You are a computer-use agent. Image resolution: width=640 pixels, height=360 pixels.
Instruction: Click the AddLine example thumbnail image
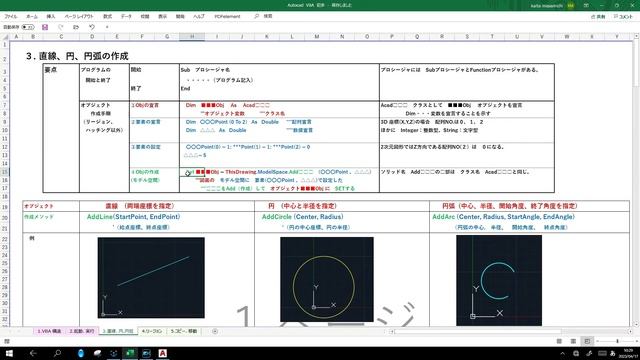pyautogui.click(x=151, y=278)
